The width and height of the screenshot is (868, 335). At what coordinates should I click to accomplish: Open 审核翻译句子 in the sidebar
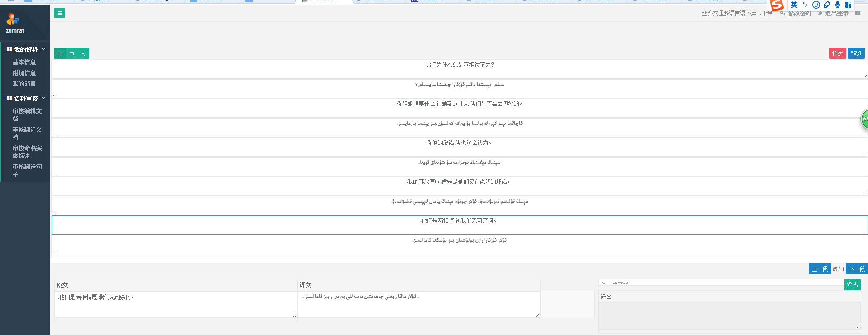(x=27, y=170)
